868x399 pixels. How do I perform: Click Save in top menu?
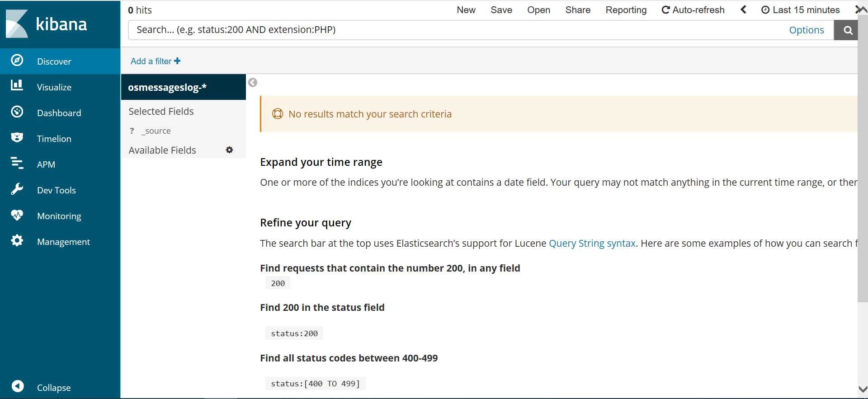point(501,10)
